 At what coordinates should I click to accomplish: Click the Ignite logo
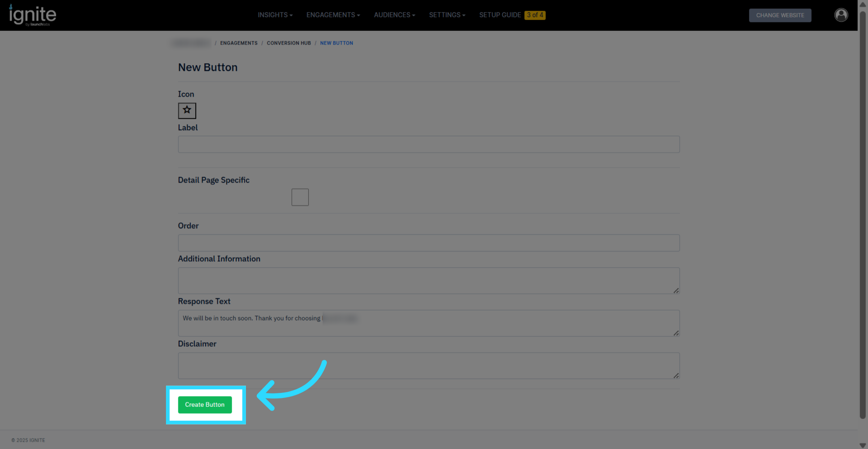tap(33, 15)
